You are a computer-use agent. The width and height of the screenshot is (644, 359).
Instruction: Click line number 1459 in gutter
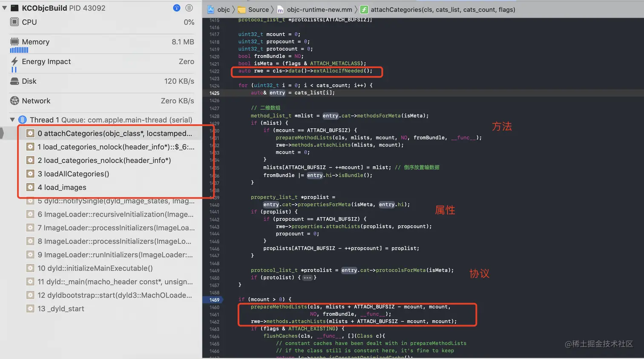click(x=214, y=300)
